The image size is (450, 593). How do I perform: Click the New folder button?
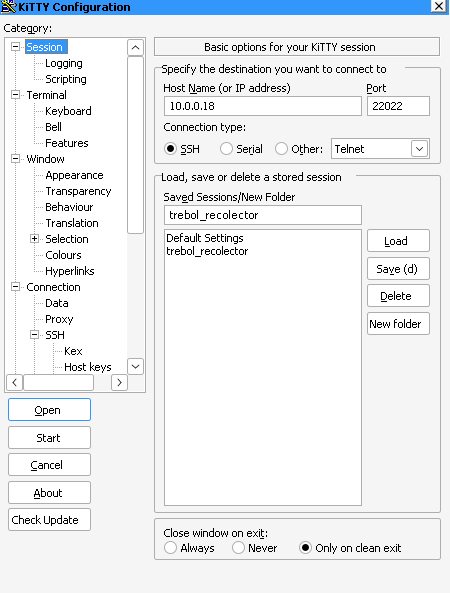point(398,324)
